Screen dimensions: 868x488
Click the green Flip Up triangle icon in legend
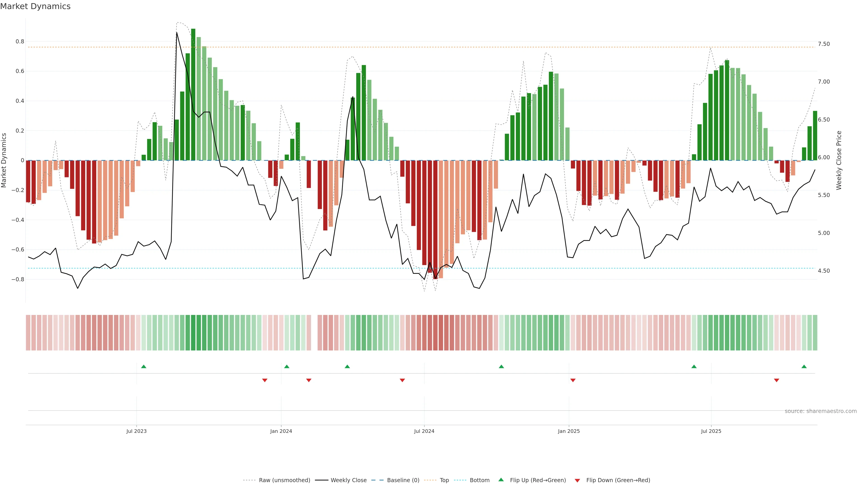click(x=501, y=480)
